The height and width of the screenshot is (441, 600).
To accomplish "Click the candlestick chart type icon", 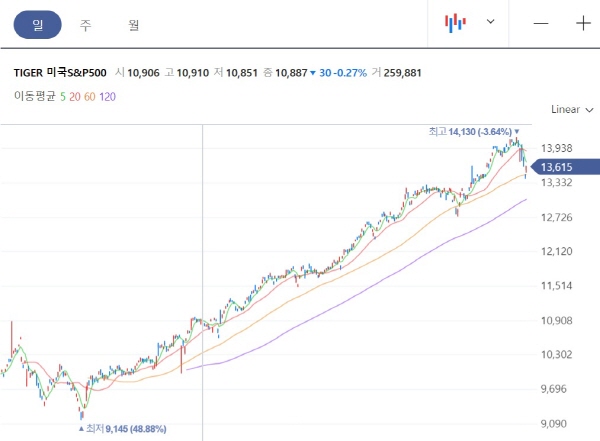I will (455, 23).
